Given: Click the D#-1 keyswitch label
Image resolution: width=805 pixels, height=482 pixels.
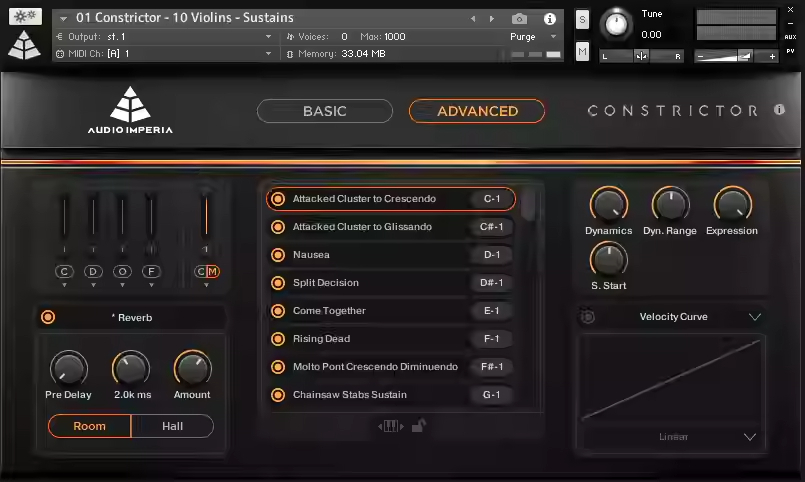Looking at the screenshot, I should click(x=492, y=283).
